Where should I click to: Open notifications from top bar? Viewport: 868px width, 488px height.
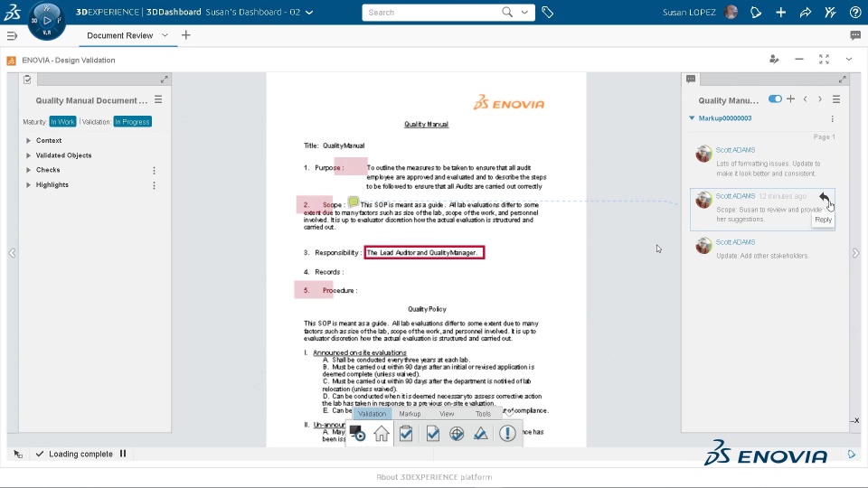[756, 12]
